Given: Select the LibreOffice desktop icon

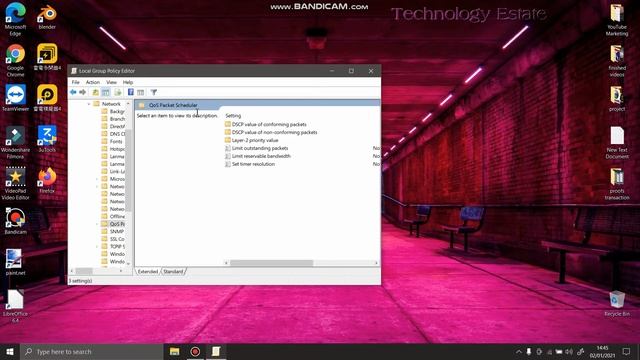Looking at the screenshot, I should click(x=16, y=306).
